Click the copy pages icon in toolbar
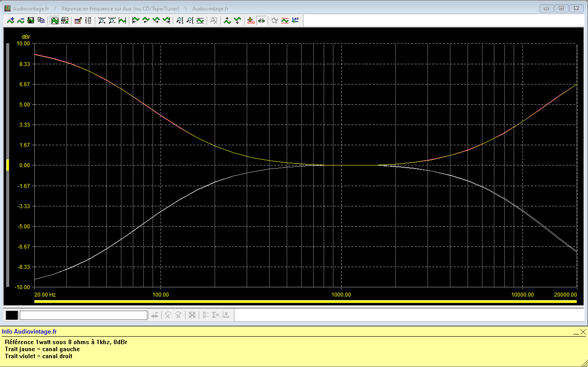 [41, 20]
